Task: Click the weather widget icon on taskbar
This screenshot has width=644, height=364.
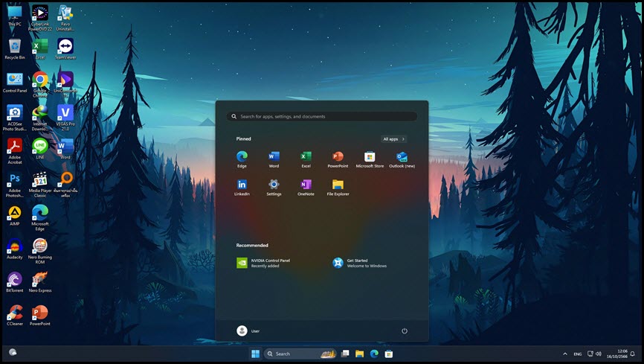Action: 13,352
